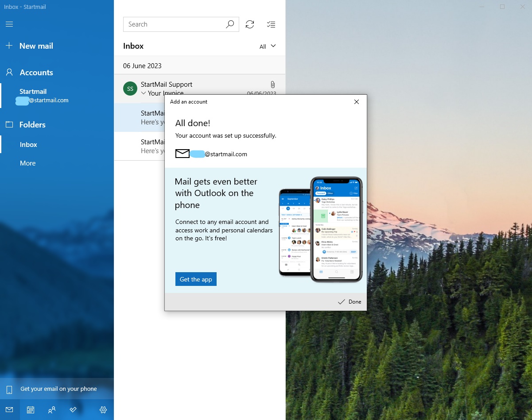The image size is (532, 420).
Task: Click the attachment paperclip icon
Action: [x=272, y=84]
